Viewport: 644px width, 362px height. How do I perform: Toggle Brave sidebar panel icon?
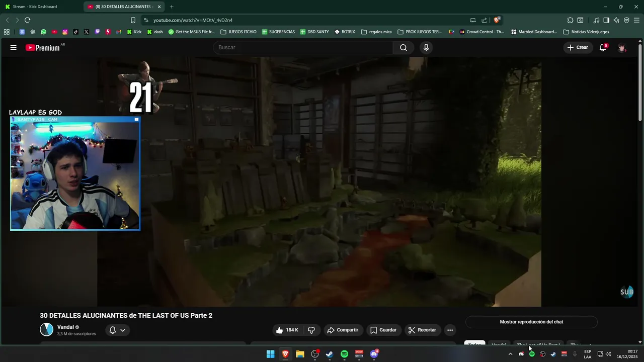606,20
